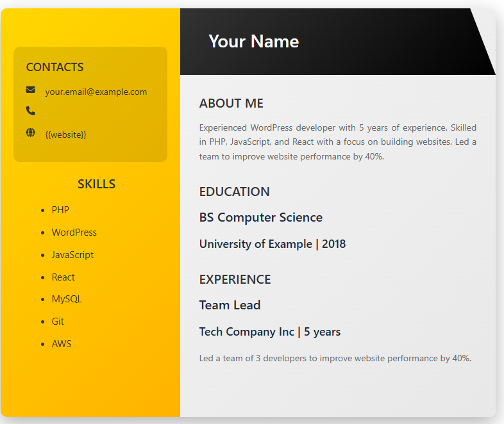Image resolution: width=504 pixels, height=424 pixels.
Task: Select the WordPress skill item
Action: point(74,232)
